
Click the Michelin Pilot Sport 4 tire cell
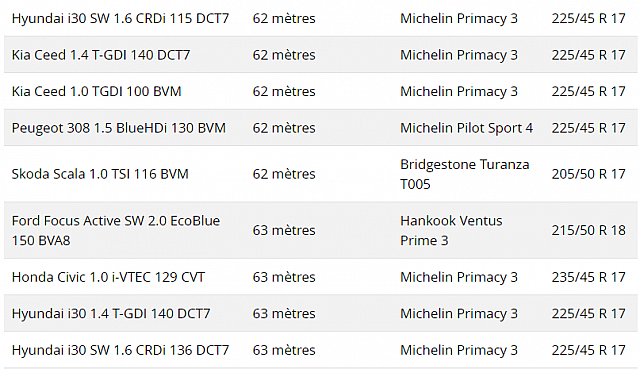(x=467, y=128)
